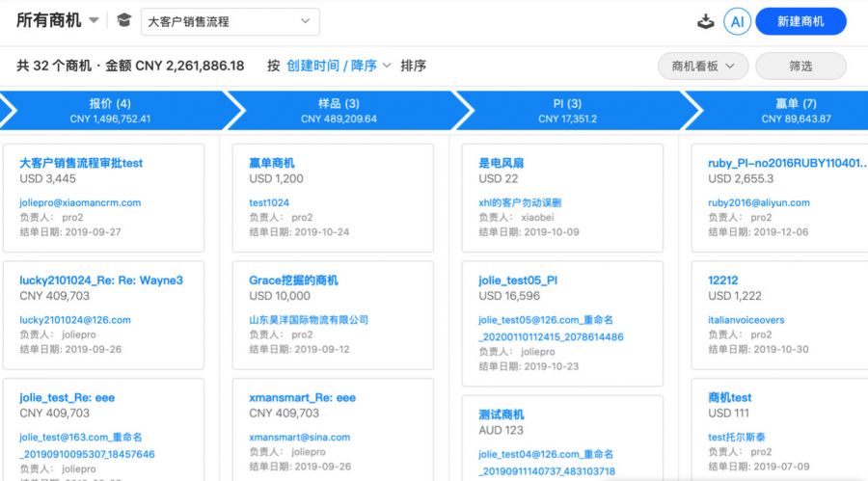The image size is (868, 481).
Task: Click the 新建商机 button
Action: 800,21
